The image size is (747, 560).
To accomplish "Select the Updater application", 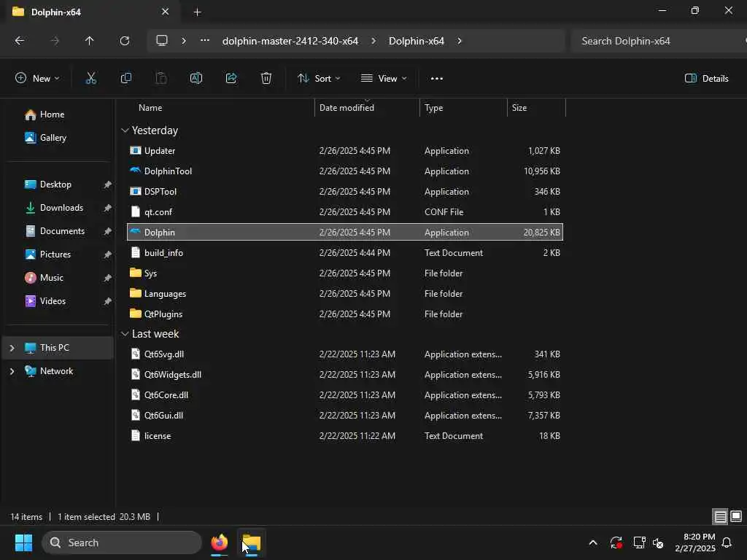I will coord(344,150).
